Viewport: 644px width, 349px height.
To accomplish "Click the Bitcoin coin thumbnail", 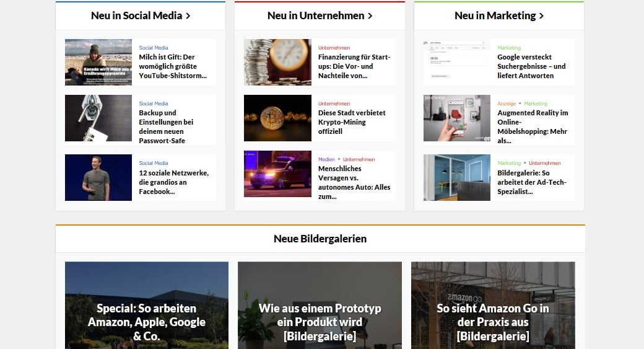I will pyautogui.click(x=277, y=118).
